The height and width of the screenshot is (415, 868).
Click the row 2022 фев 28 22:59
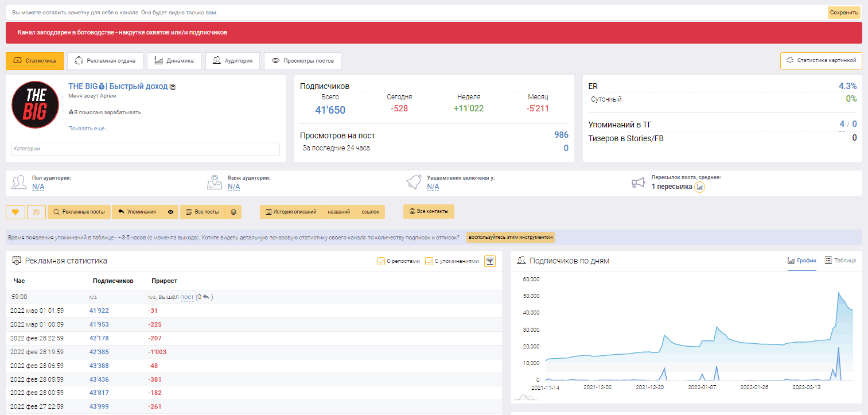pyautogui.click(x=254, y=338)
